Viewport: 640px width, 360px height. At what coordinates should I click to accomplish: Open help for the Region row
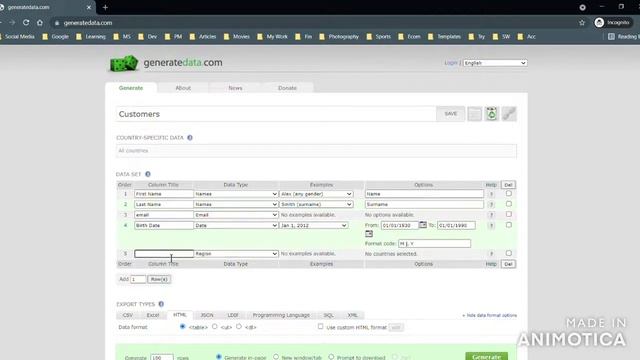[491, 254]
